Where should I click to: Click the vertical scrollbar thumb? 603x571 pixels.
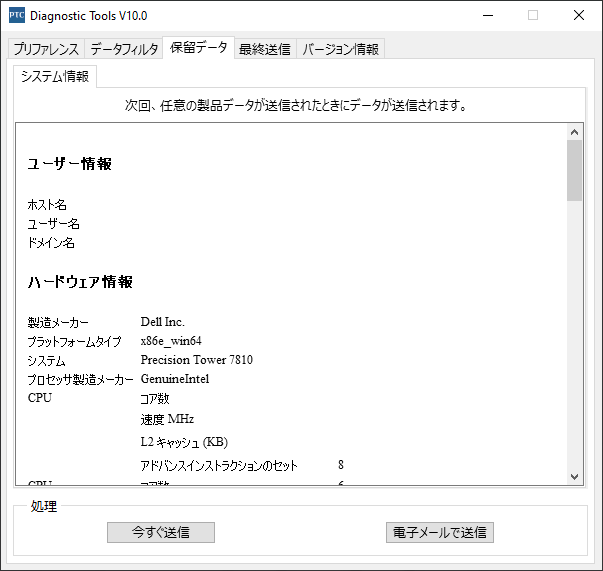574,170
